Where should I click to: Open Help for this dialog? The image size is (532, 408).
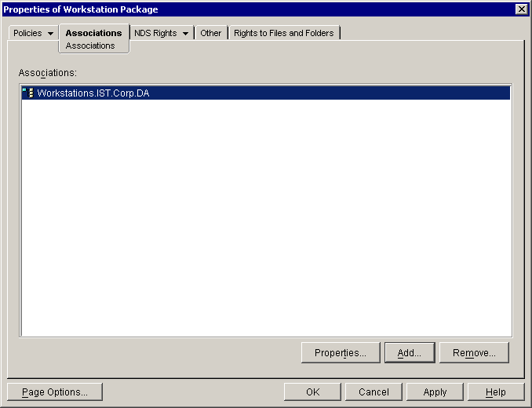pyautogui.click(x=496, y=392)
